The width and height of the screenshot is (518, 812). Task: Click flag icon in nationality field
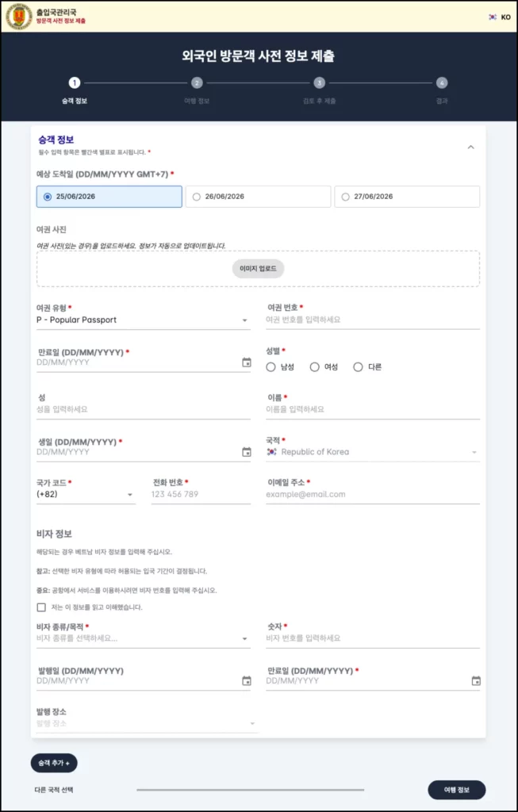pos(271,452)
